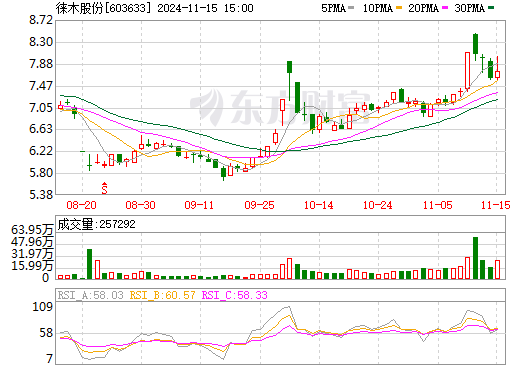Click the 11-15 date label

(496, 205)
